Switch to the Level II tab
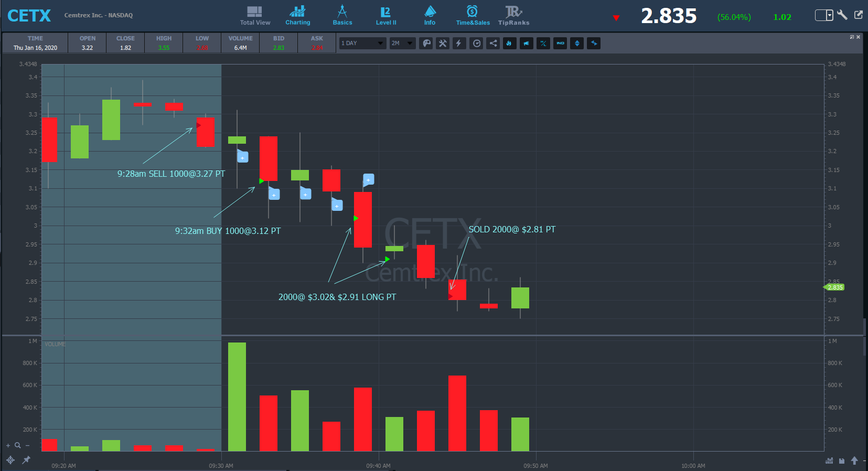 coord(386,15)
